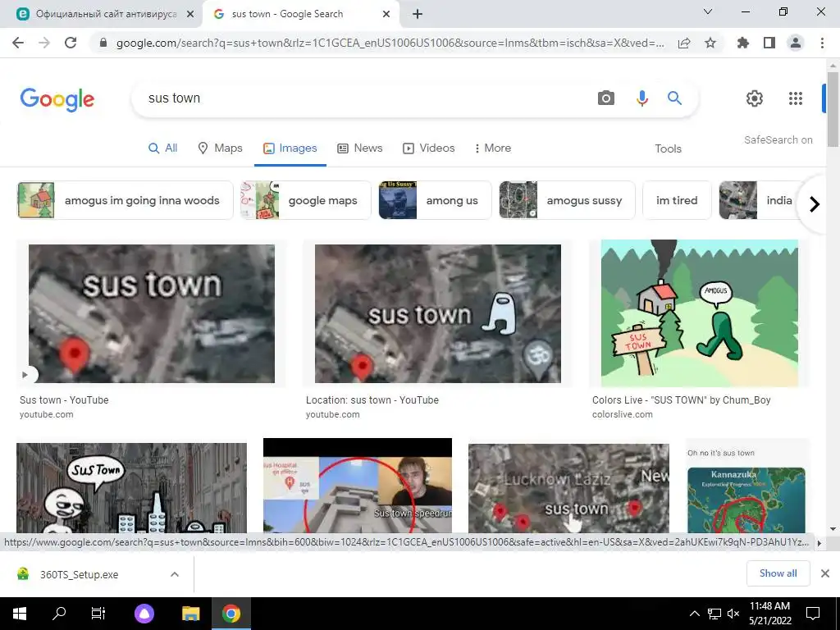The height and width of the screenshot is (630, 840).
Task: Open a new tab with plus button
Action: coord(418,15)
